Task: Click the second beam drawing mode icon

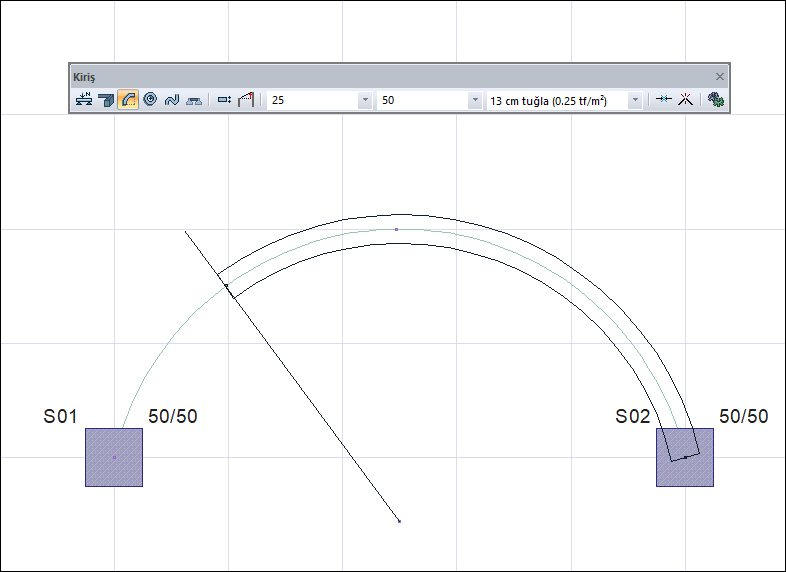Action: pyautogui.click(x=106, y=100)
